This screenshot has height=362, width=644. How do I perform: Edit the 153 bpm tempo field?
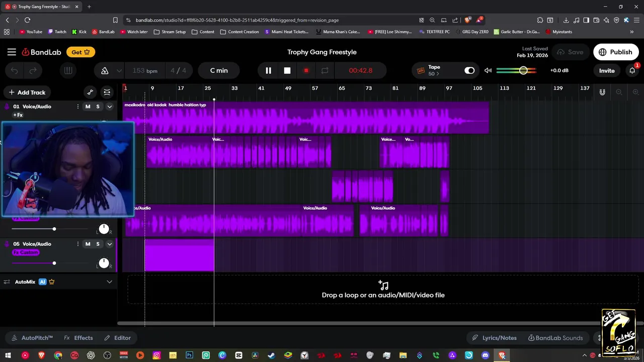coord(145,71)
